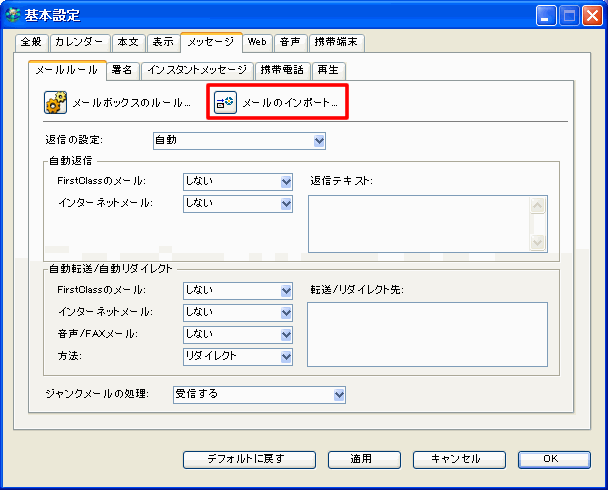Switch to the 全般 tab

[32, 42]
